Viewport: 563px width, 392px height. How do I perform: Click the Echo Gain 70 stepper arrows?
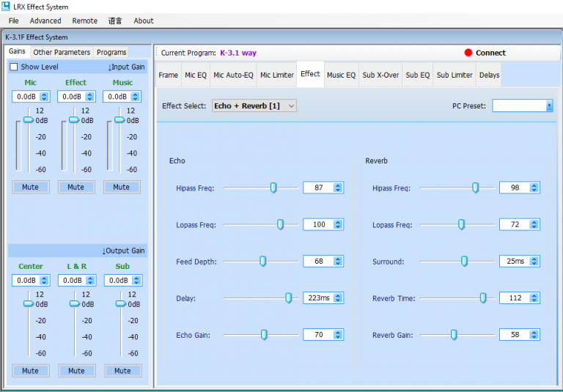(337, 335)
